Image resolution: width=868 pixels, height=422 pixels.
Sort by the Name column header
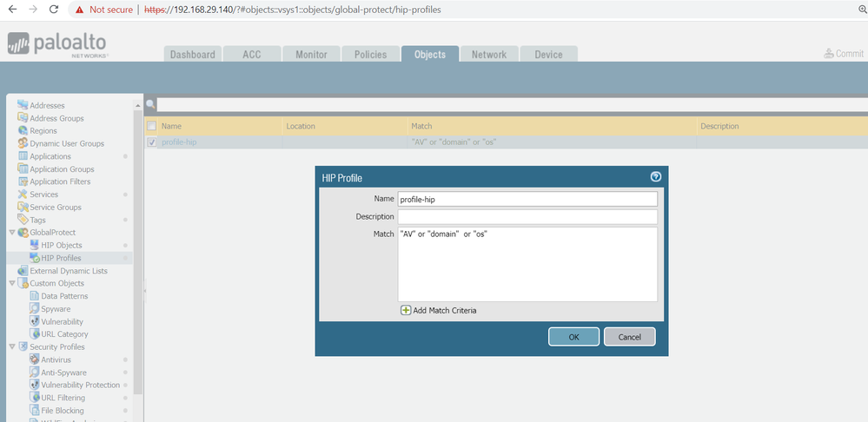pyautogui.click(x=171, y=126)
